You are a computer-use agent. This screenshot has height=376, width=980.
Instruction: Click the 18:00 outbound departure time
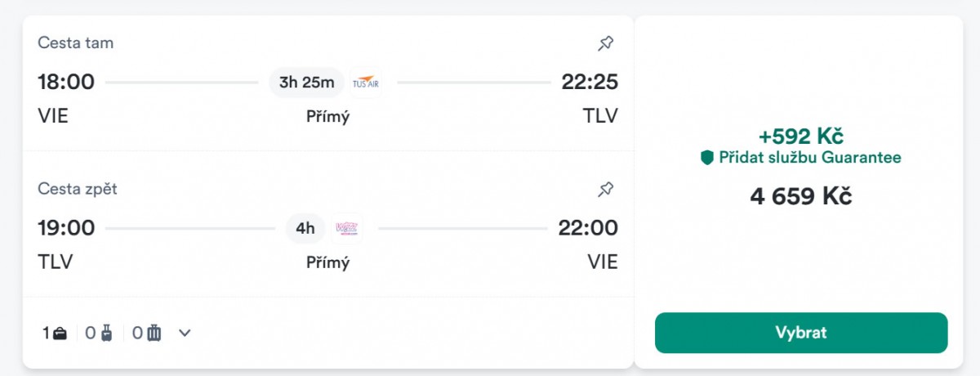coord(66,82)
